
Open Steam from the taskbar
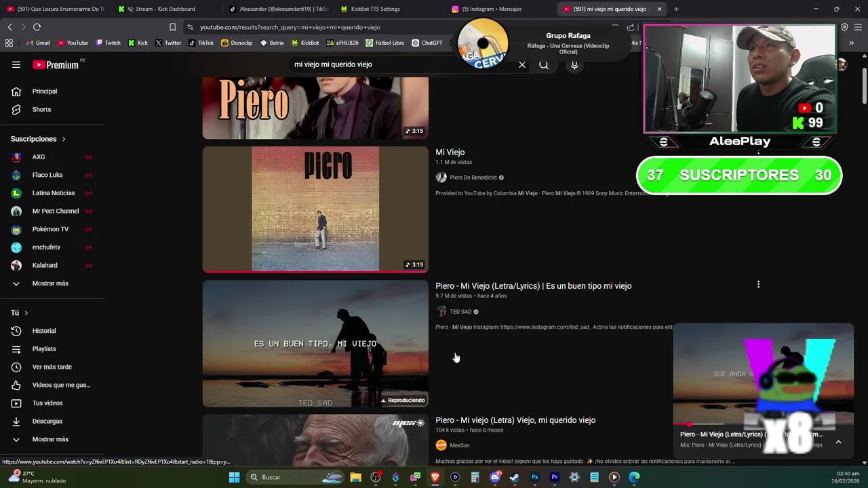[x=515, y=477]
